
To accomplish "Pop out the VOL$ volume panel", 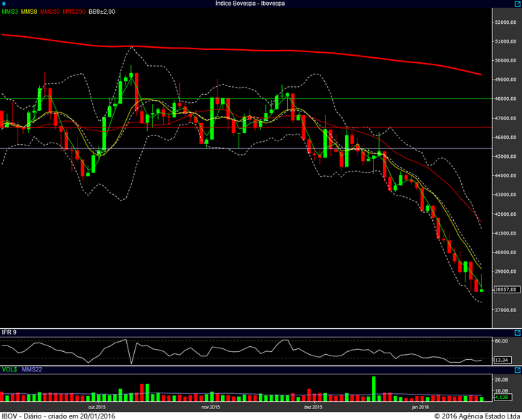I will pyautogui.click(x=518, y=370).
